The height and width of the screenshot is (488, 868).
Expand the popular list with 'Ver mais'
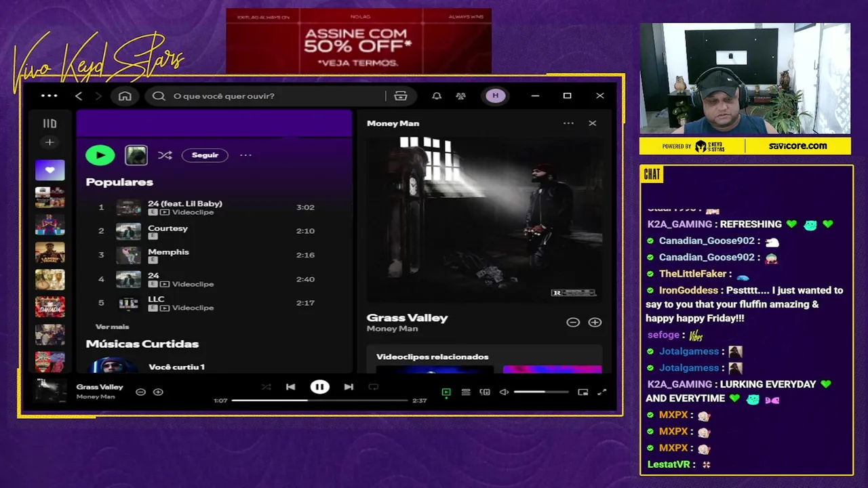(x=113, y=327)
